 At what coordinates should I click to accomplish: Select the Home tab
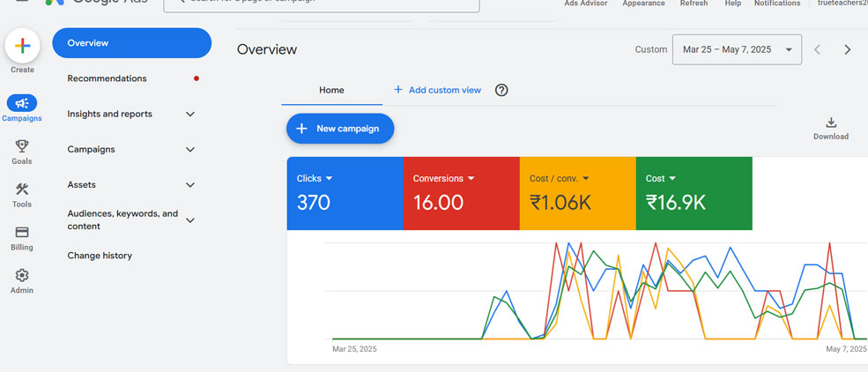[331, 90]
